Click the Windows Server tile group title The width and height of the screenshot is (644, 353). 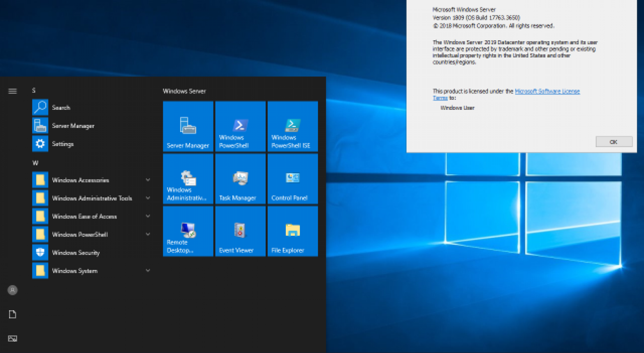(184, 91)
